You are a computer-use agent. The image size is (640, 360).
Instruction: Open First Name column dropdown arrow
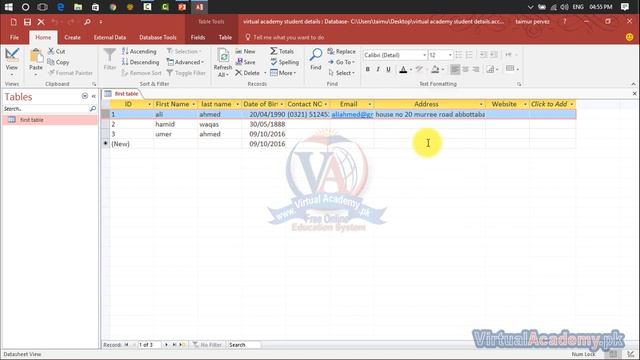(193, 104)
